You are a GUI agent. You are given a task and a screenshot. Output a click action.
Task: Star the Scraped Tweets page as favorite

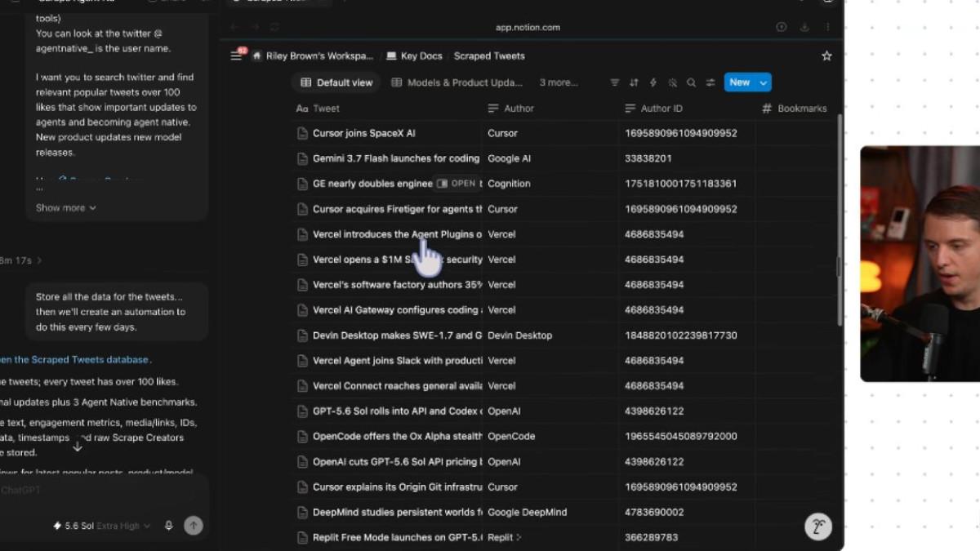click(826, 56)
